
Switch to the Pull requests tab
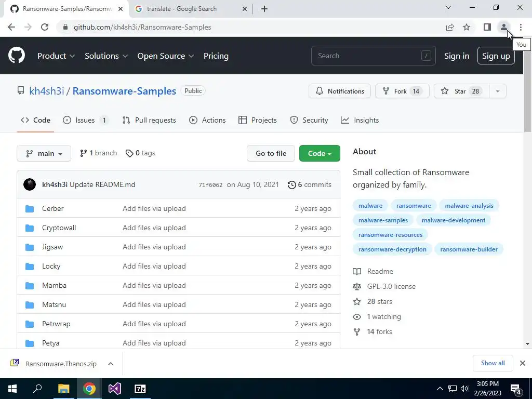coord(149,120)
